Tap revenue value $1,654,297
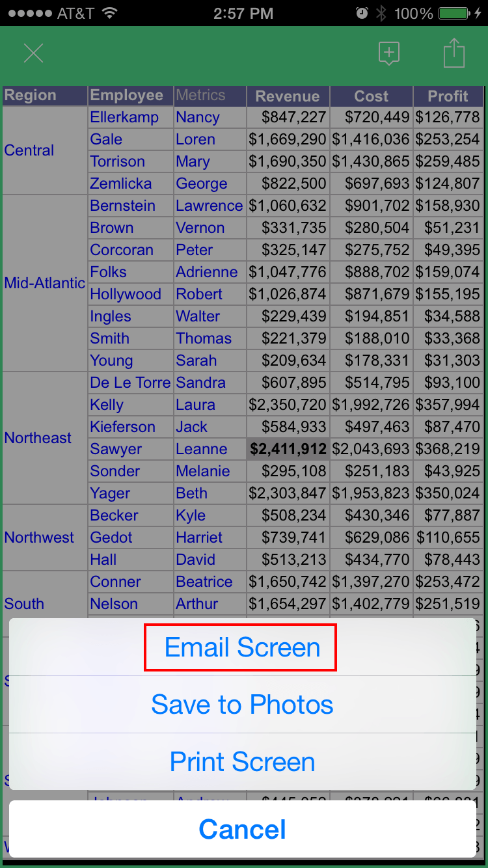This screenshot has height=868, width=488. (x=288, y=604)
